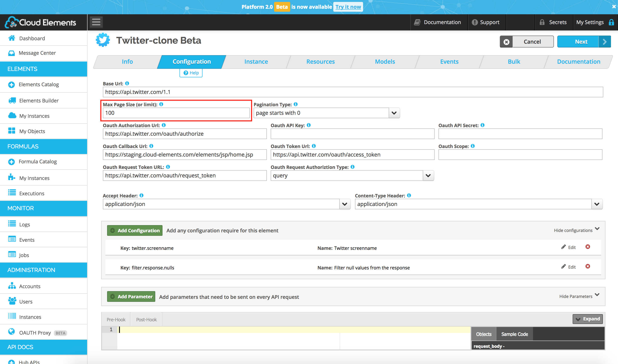Select the Post-Hook tab
This screenshot has height=364, width=618.
(146, 320)
